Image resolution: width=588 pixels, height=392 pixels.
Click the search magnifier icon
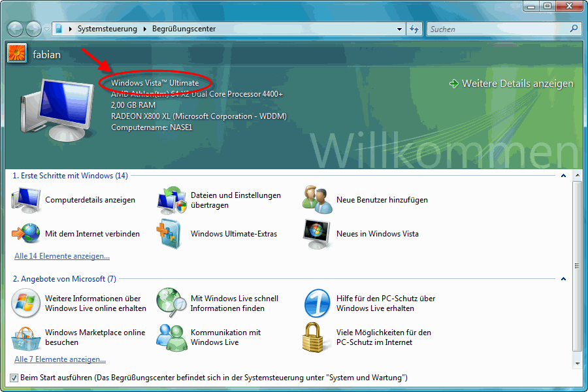pos(574,29)
